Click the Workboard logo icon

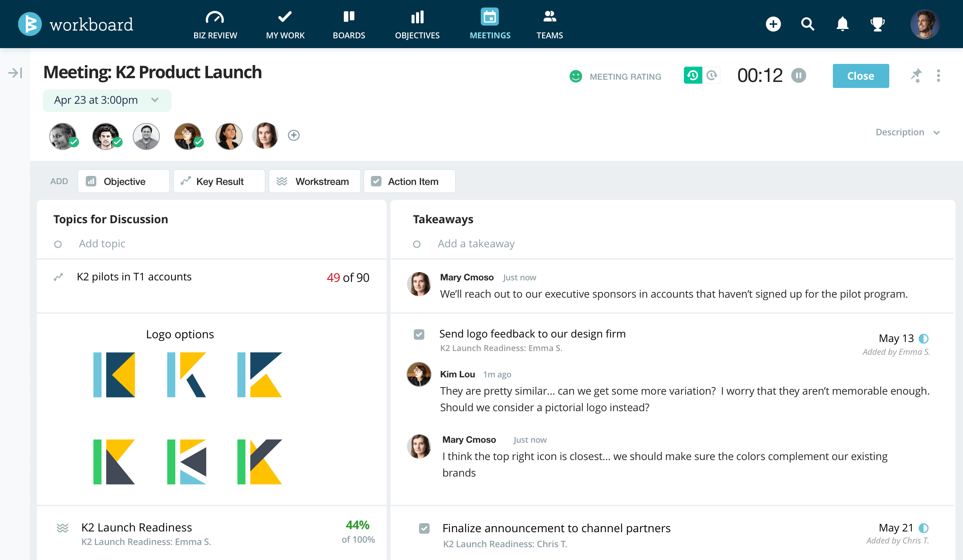click(x=30, y=24)
